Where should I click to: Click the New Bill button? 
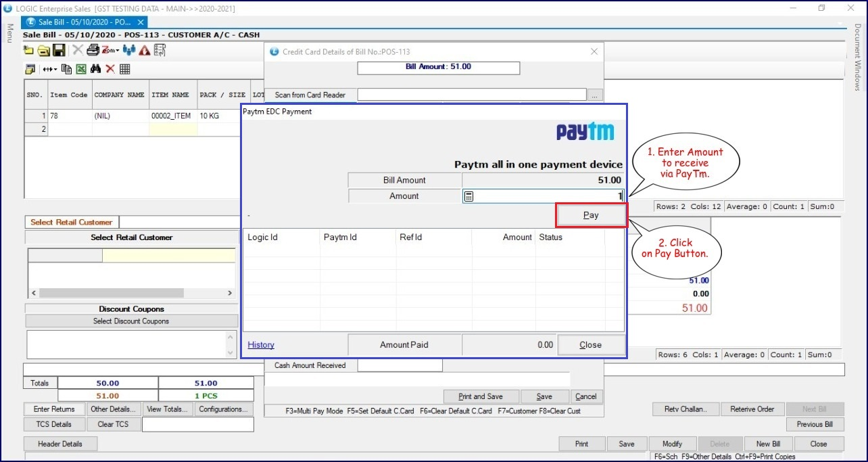click(x=768, y=444)
